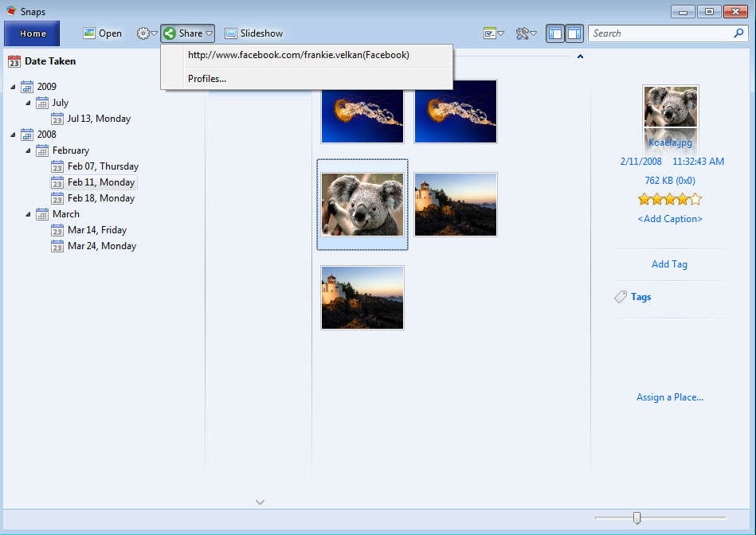756x535 pixels.
Task: Toggle the left sidebar panel
Action: pos(555,33)
